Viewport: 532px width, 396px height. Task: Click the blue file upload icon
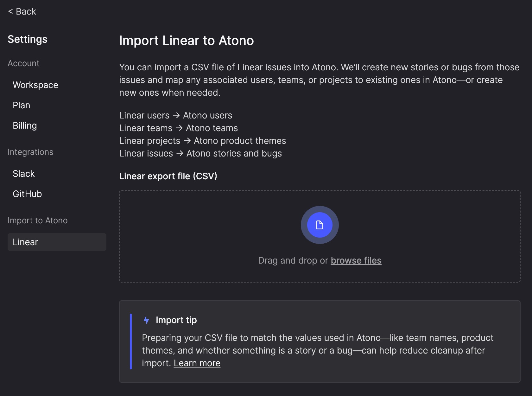pos(320,225)
